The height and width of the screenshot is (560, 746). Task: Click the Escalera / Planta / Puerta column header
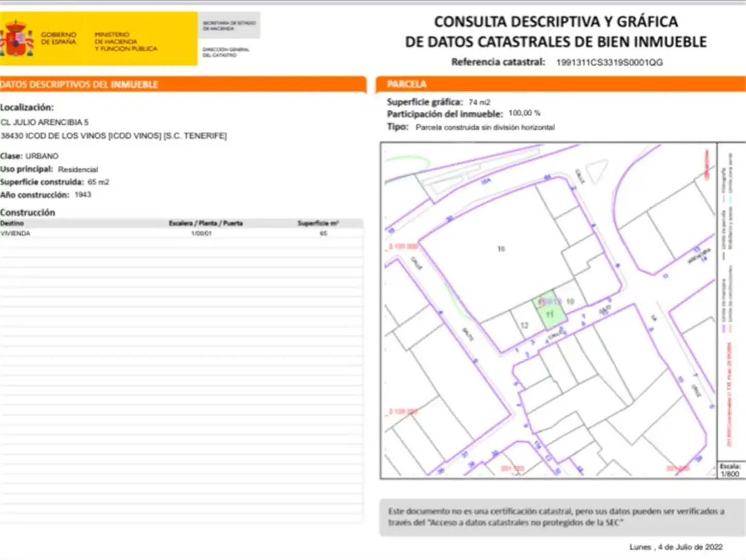206,223
